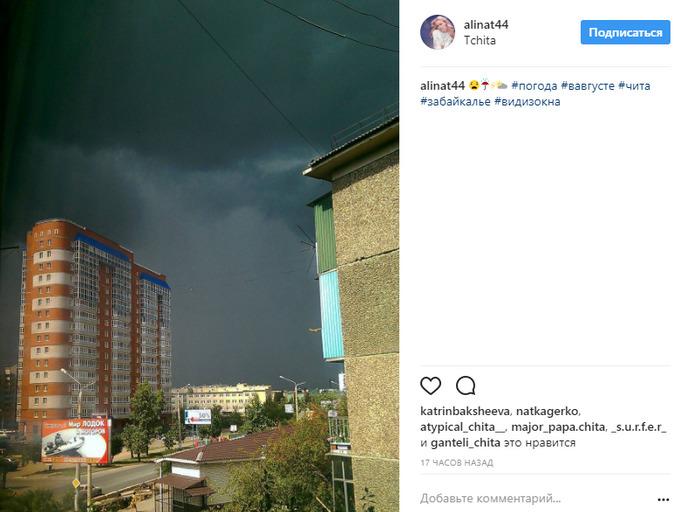Open alinat44 username in header
This screenshot has width=680, height=512.
[486, 24]
